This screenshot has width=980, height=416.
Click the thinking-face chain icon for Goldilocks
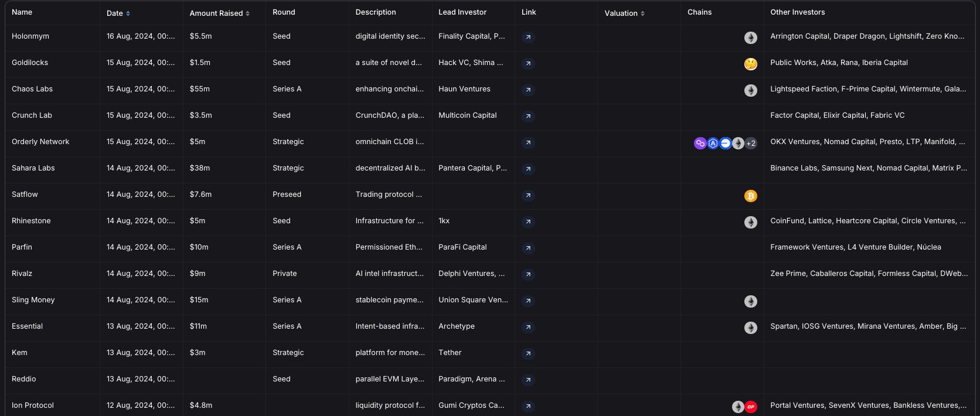tap(751, 64)
